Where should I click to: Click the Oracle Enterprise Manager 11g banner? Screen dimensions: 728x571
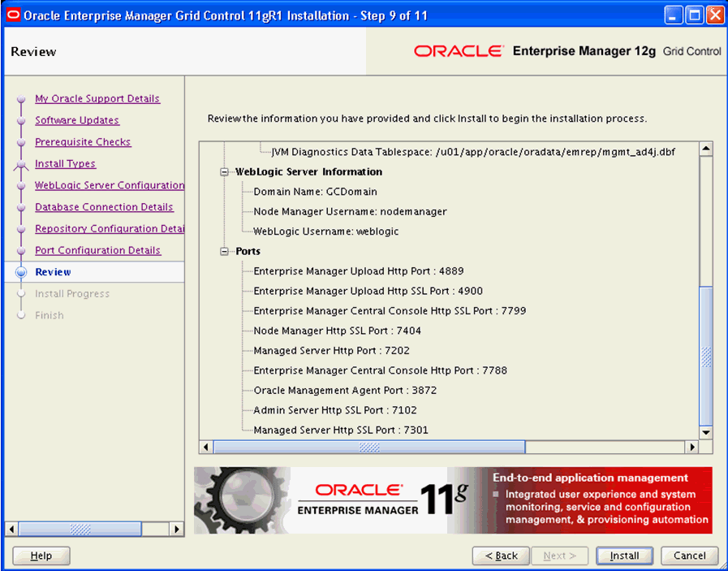click(x=453, y=500)
